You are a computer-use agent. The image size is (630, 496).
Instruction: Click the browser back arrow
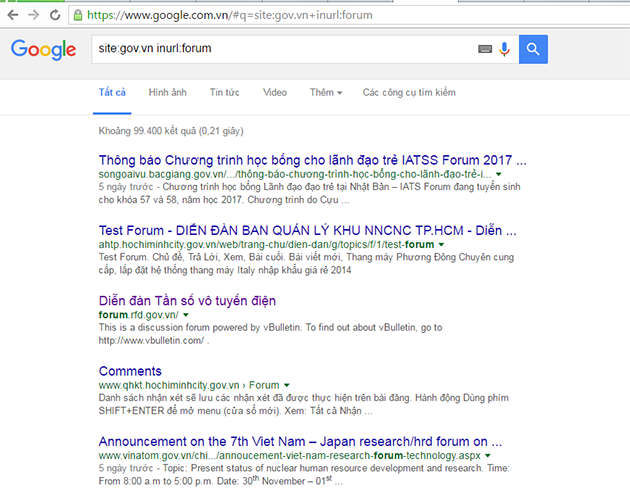click(x=13, y=15)
